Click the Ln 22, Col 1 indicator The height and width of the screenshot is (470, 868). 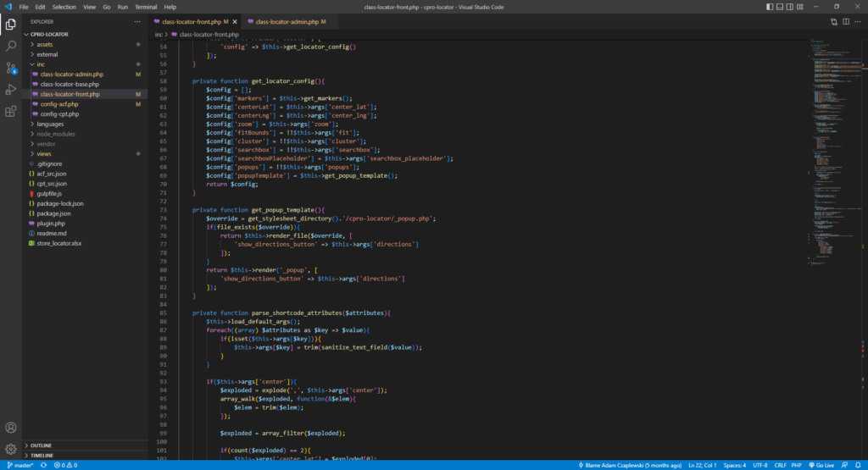[x=703, y=465]
